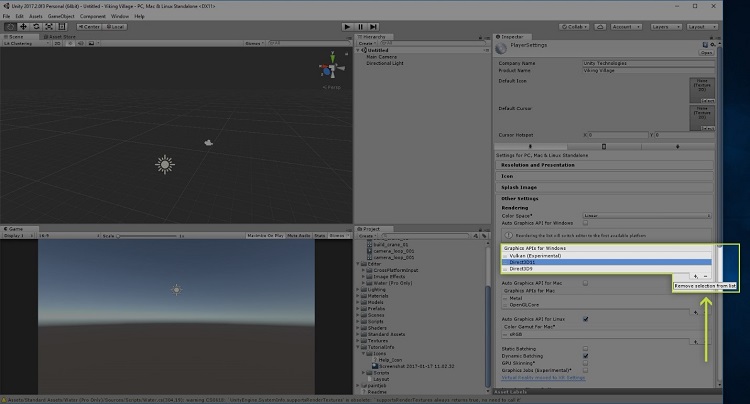Click the Pause button
Viewport: 750px width, 404px height.
tap(359, 26)
